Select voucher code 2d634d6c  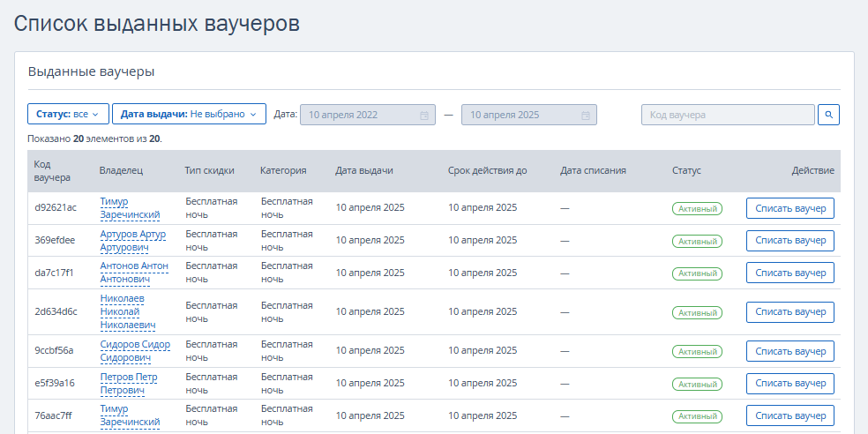56,311
